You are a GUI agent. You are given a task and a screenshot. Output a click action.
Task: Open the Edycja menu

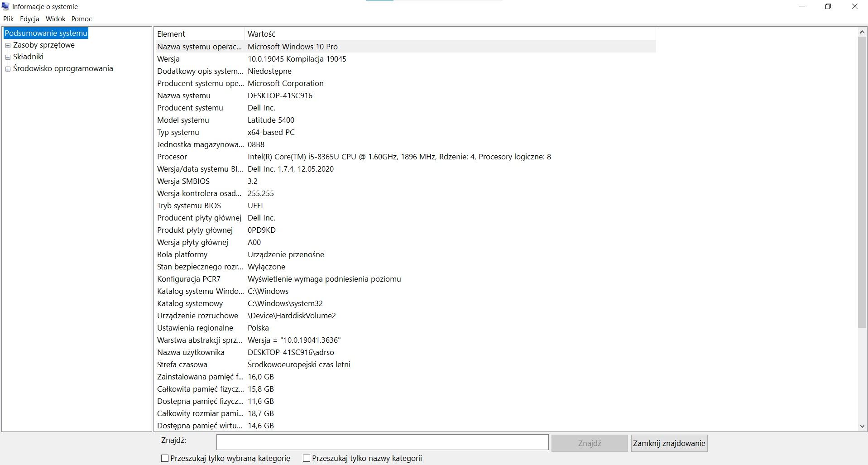(29, 19)
